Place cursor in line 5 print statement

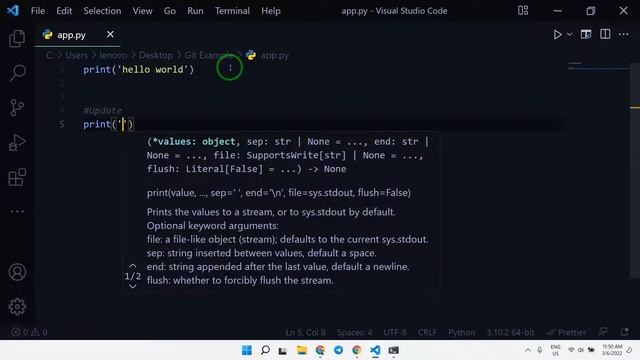coord(108,124)
